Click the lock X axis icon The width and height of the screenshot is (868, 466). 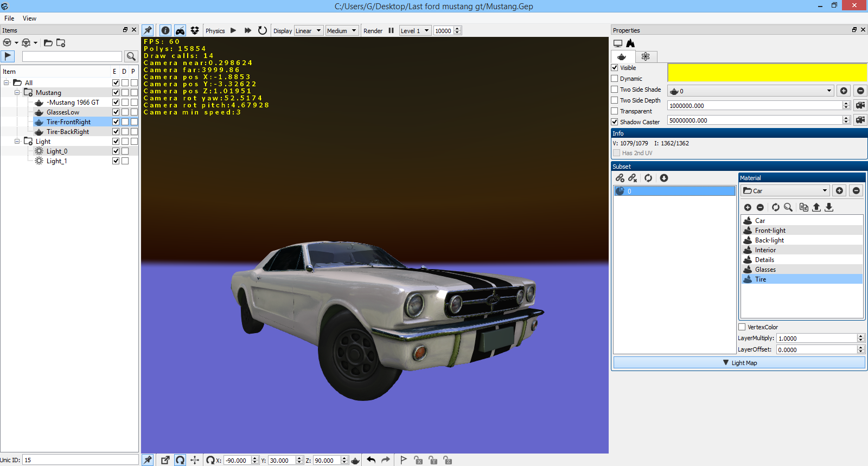(418, 460)
